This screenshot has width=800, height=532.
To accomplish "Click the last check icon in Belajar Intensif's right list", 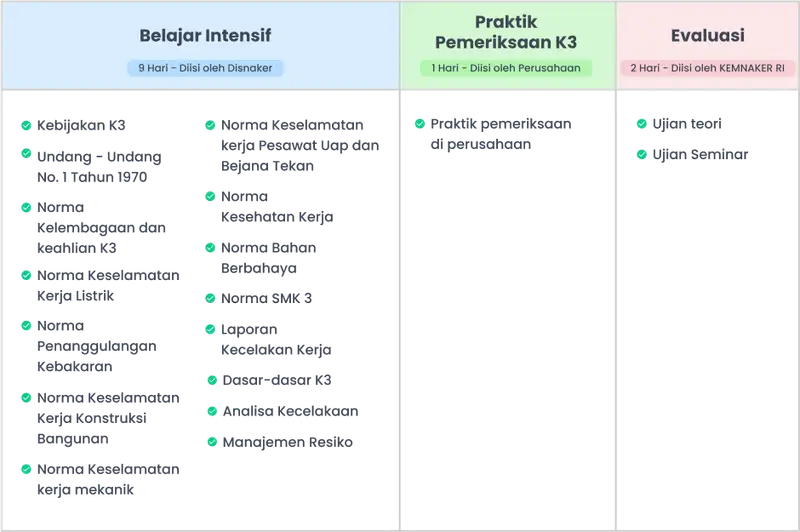I will tap(210, 440).
